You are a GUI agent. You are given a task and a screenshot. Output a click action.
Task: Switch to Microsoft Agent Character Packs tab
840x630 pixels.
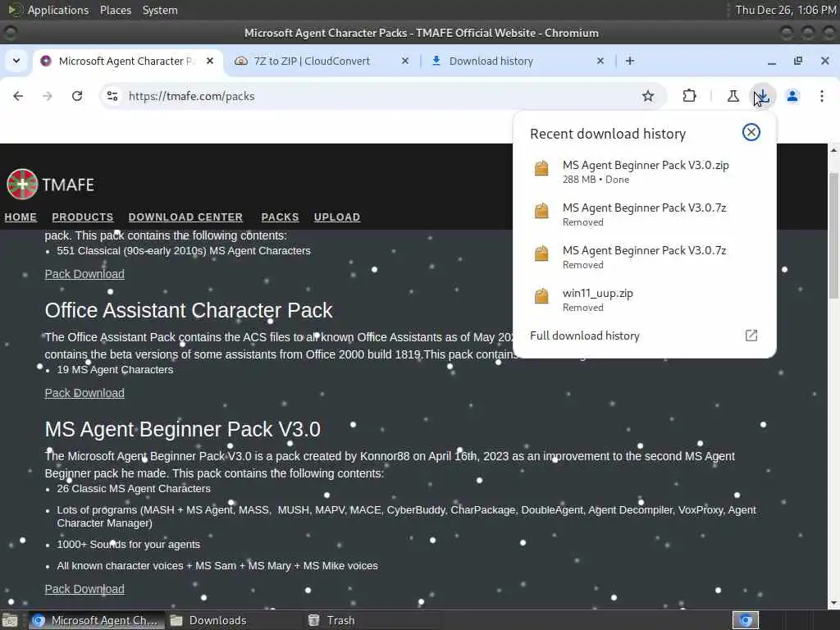(x=126, y=61)
